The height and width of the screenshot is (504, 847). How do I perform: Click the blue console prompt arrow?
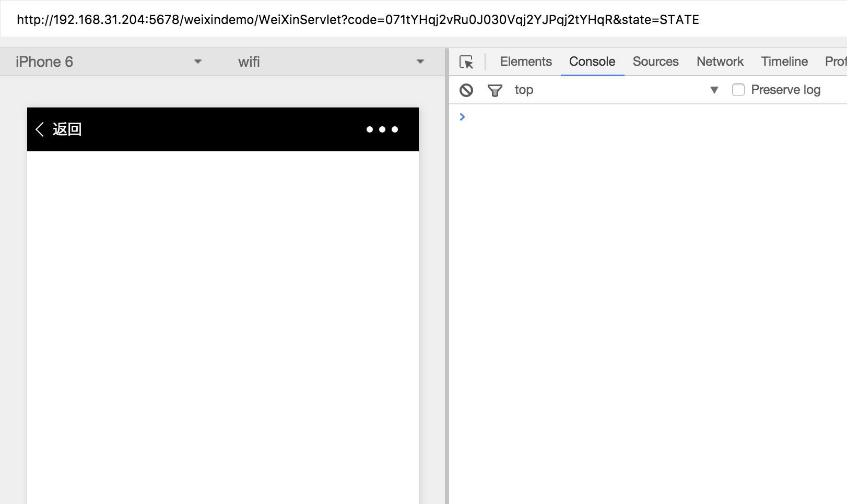(x=462, y=117)
